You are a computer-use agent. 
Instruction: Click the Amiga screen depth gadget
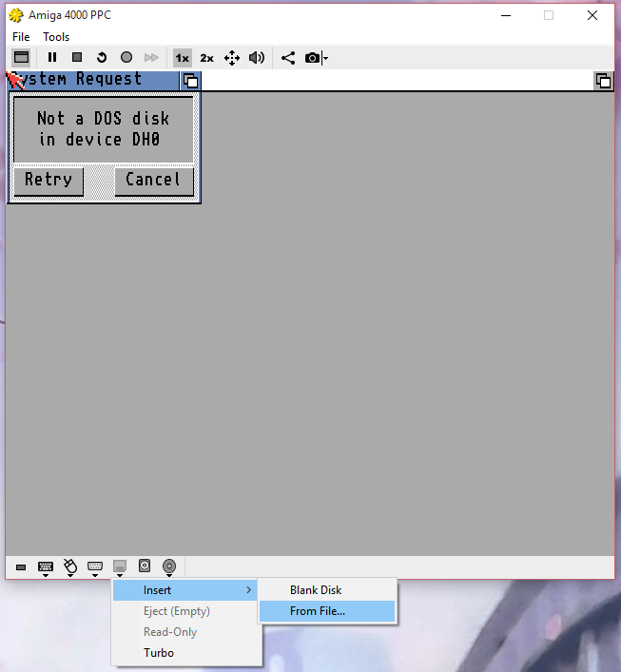[x=604, y=81]
